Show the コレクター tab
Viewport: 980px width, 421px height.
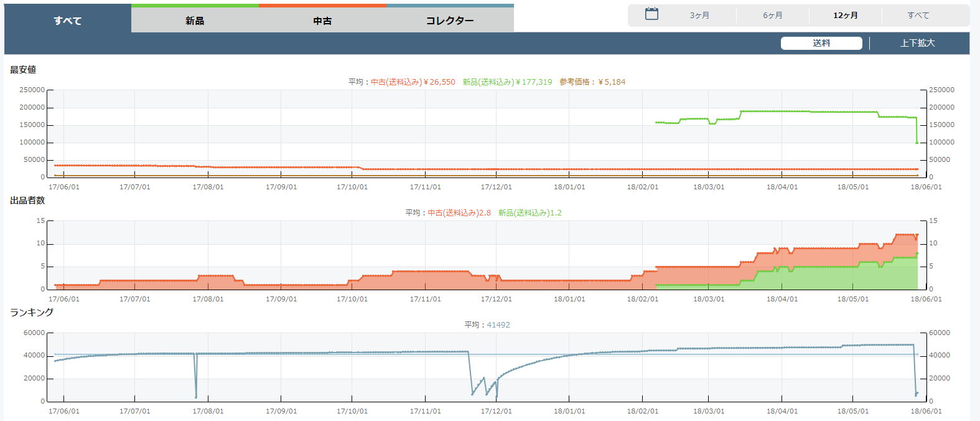450,21
